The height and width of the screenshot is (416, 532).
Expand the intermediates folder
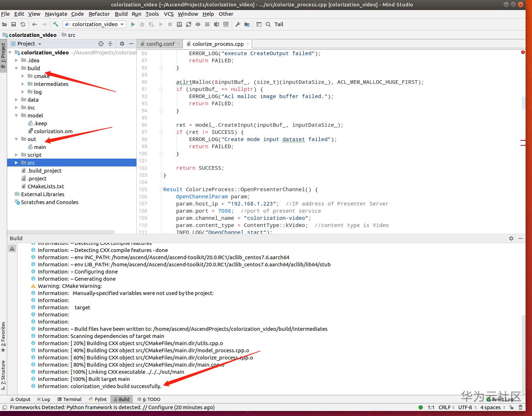coord(23,84)
